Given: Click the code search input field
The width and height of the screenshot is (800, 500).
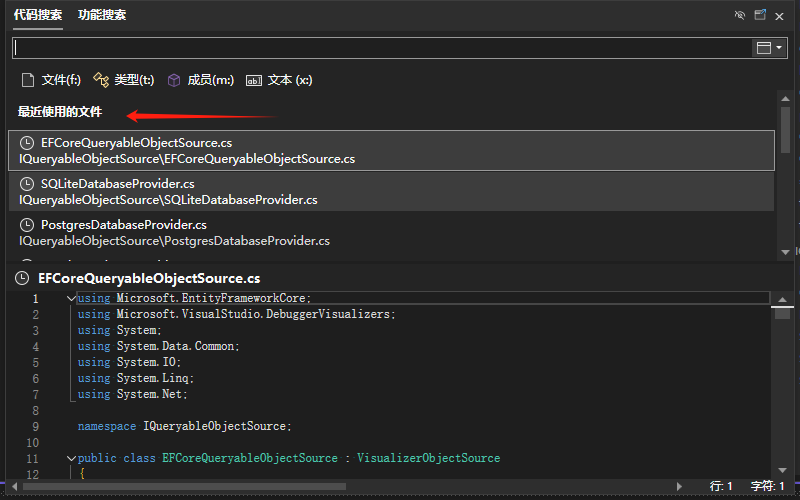Looking at the screenshot, I should [x=380, y=48].
